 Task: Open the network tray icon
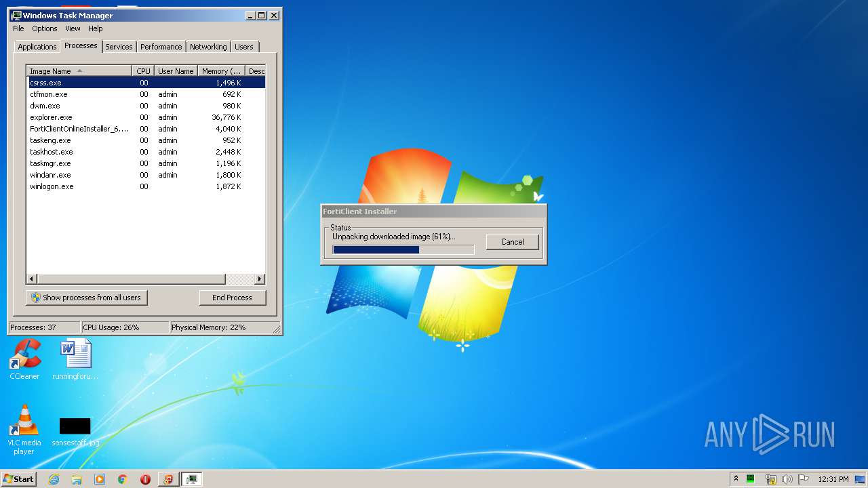coord(770,479)
